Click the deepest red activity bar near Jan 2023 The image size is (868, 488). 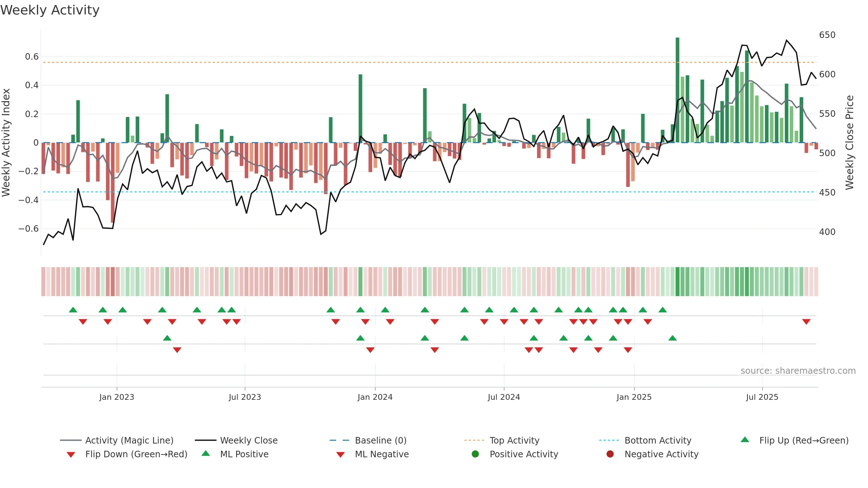(x=112, y=183)
